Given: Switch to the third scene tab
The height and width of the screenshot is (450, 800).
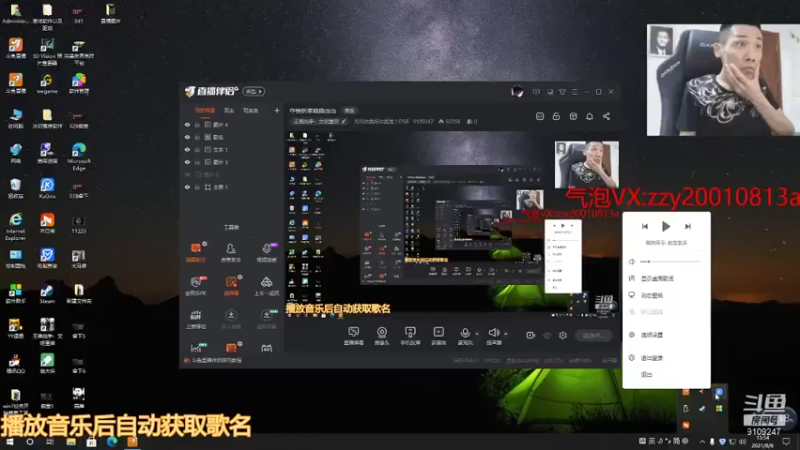Looking at the screenshot, I should tap(251, 110).
